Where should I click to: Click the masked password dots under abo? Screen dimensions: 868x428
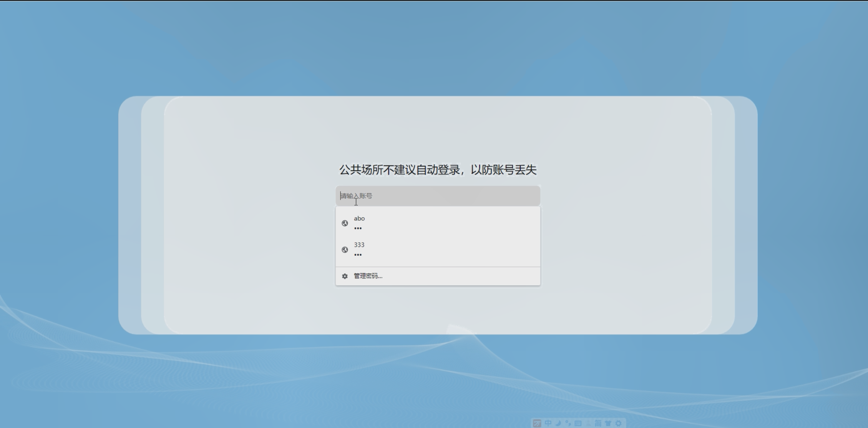pyautogui.click(x=358, y=228)
